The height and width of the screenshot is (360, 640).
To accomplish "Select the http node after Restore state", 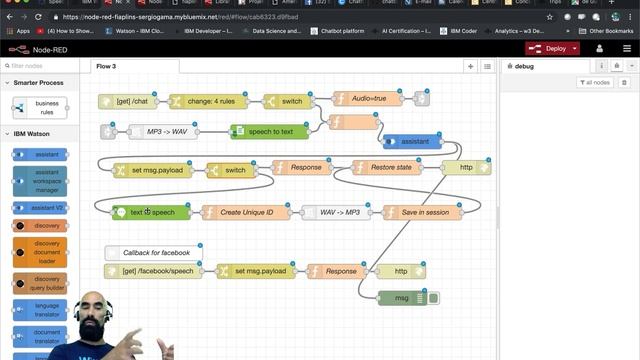I will (x=467, y=167).
